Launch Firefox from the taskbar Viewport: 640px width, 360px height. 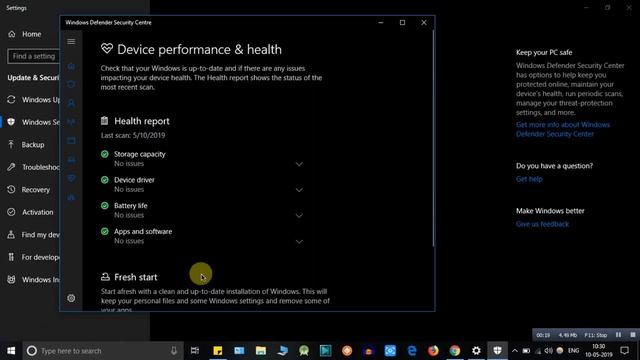tap(433, 351)
